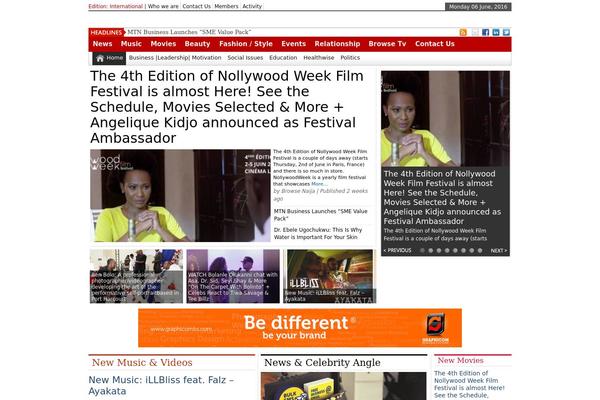Click the slider image of woman in yellow
Screen dimensions: 600x400
tap(445, 119)
